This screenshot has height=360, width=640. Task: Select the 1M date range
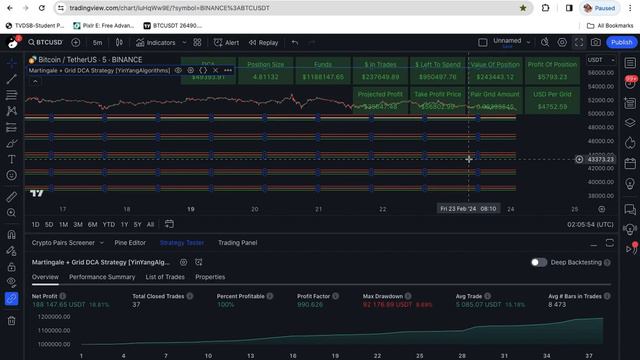[x=63, y=224]
